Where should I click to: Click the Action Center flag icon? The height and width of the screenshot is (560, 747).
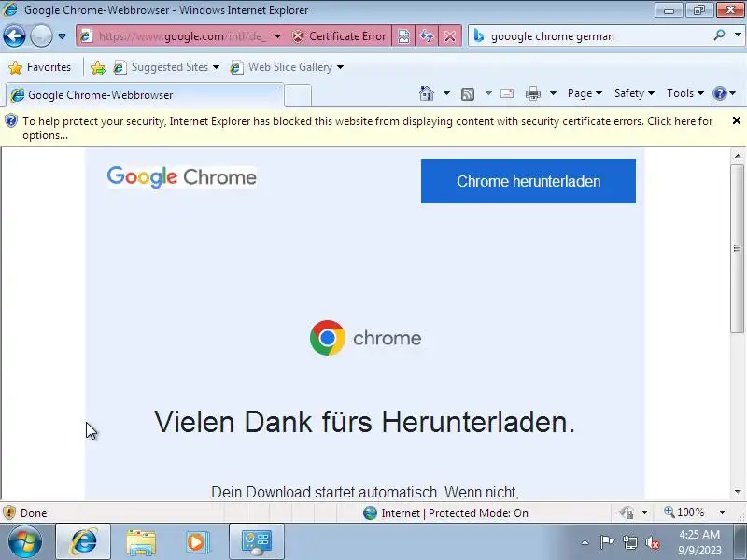click(x=607, y=542)
